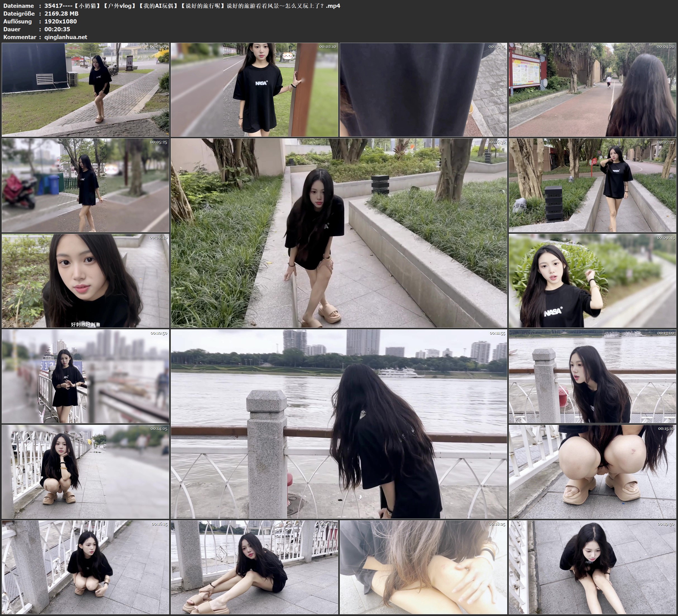The image size is (678, 616).
Task: Click the 00:10:50 riverside skyline thumbnail
Action: tap(85, 376)
